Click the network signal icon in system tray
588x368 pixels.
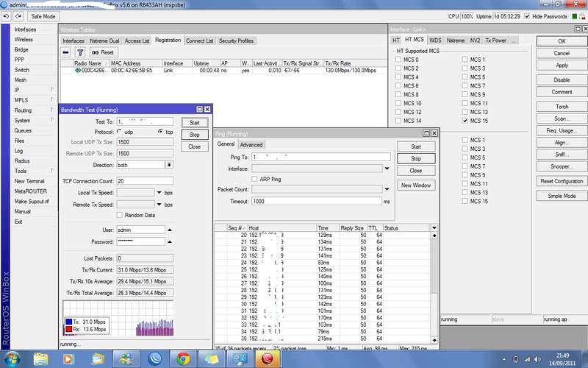point(526,360)
